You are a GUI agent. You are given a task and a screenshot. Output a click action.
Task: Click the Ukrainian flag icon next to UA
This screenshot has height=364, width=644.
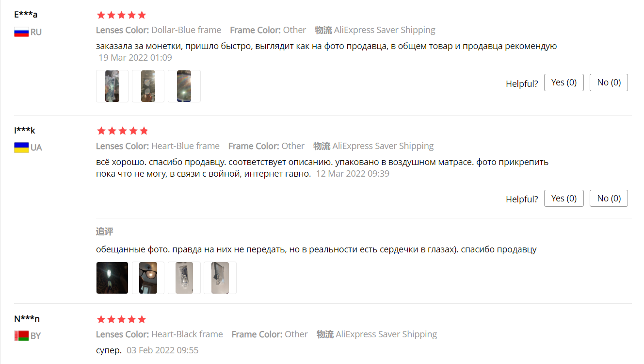click(21, 148)
